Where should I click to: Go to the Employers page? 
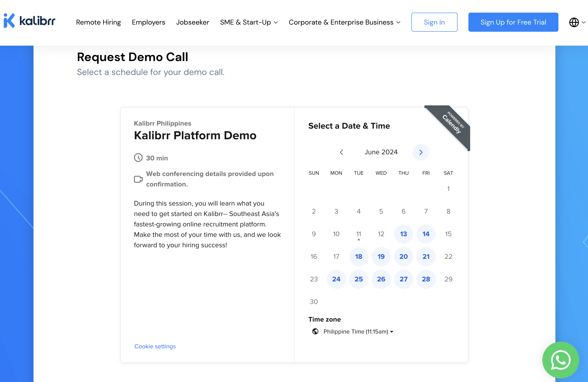148,22
